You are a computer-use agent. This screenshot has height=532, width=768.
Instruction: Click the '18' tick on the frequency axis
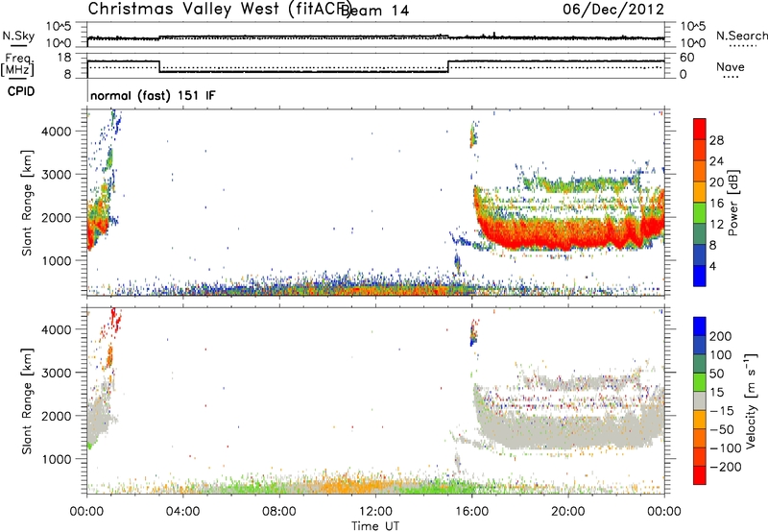[64, 58]
